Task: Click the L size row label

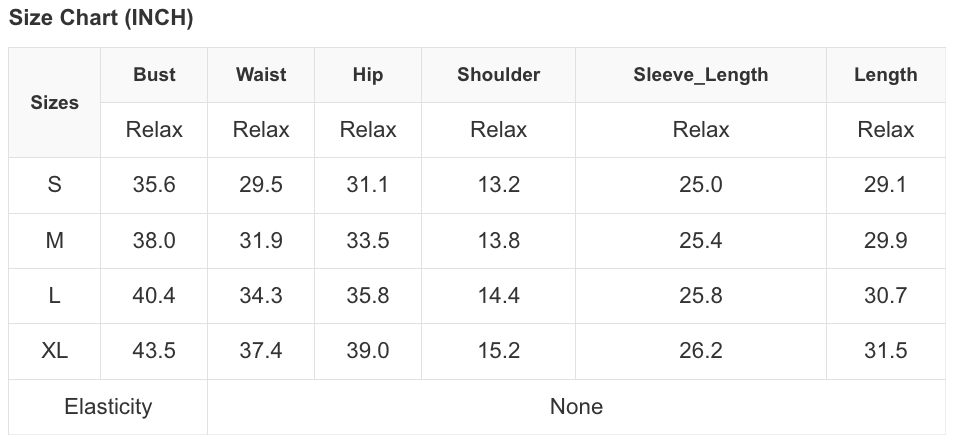Action: (x=55, y=296)
